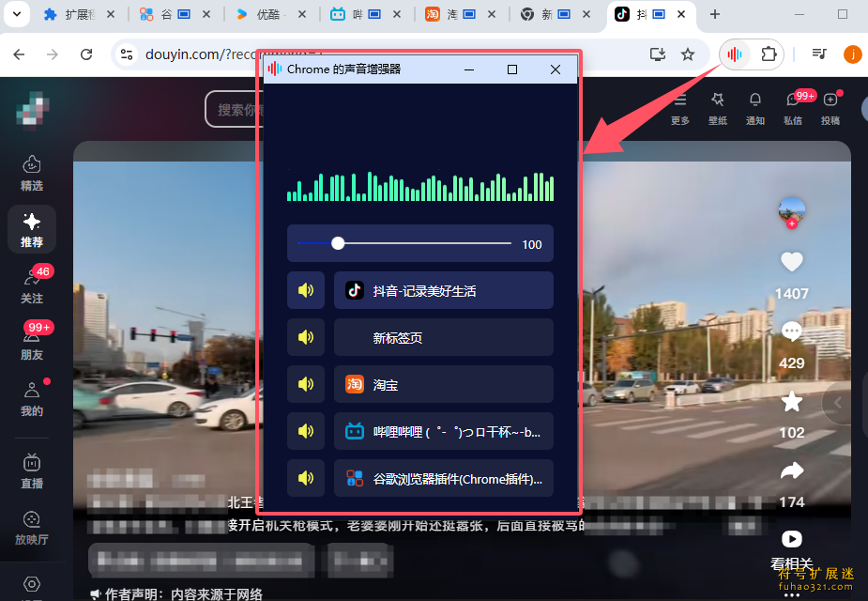Image resolution: width=868 pixels, height=601 pixels.
Task: Open the Chrome profile avatar
Action: 852,54
